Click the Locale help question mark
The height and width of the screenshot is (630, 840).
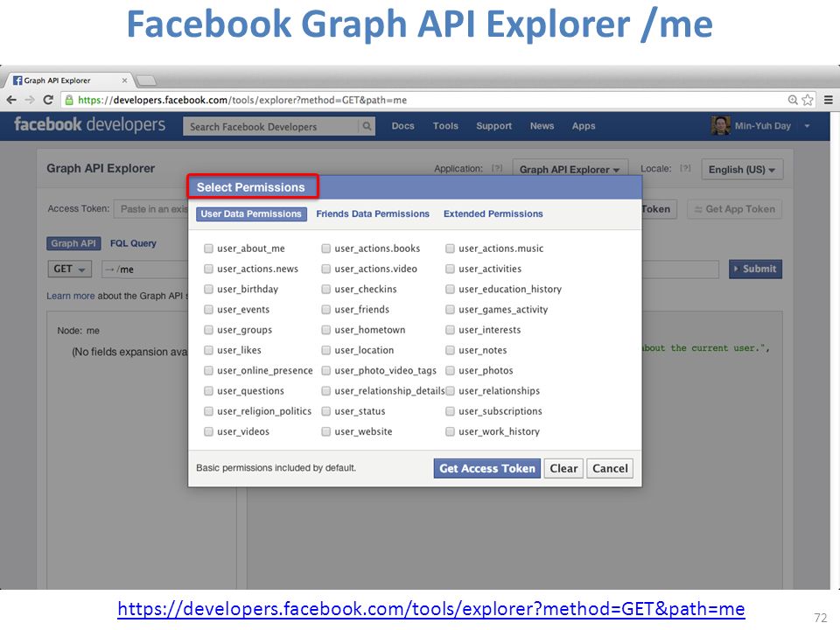click(685, 168)
